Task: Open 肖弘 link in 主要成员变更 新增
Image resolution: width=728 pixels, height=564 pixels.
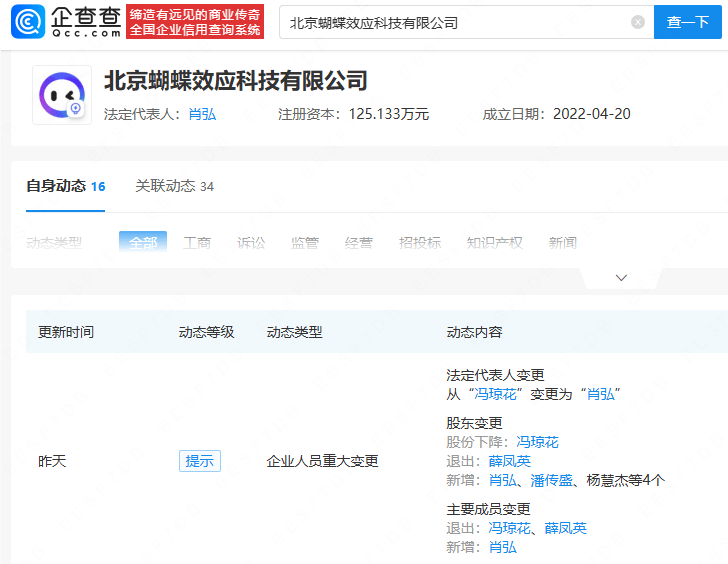Action: (x=502, y=547)
